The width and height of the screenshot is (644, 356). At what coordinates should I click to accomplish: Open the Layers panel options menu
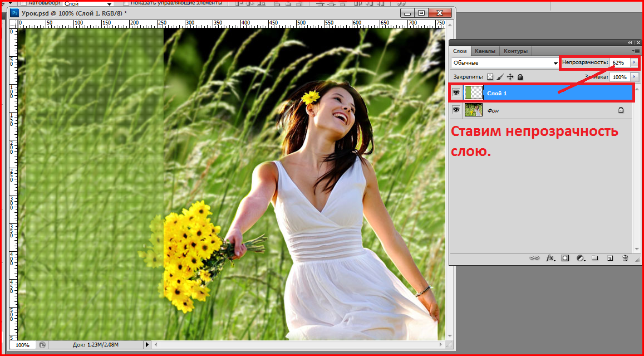tap(637, 51)
